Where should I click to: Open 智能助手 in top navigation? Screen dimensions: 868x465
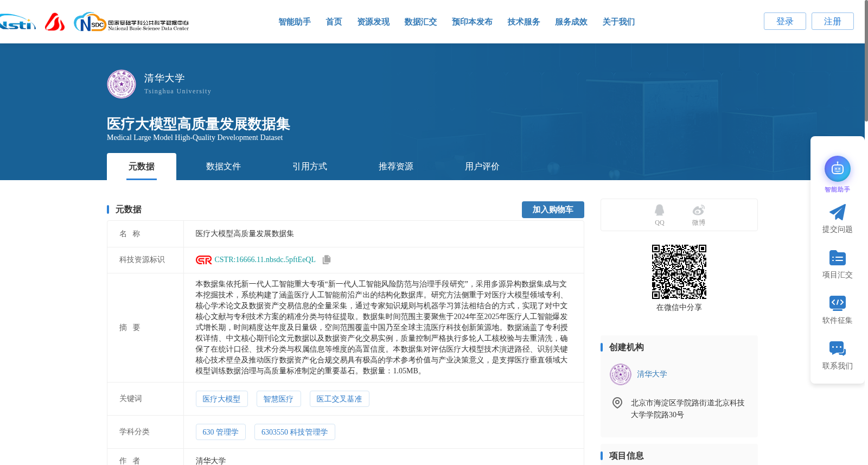(295, 22)
